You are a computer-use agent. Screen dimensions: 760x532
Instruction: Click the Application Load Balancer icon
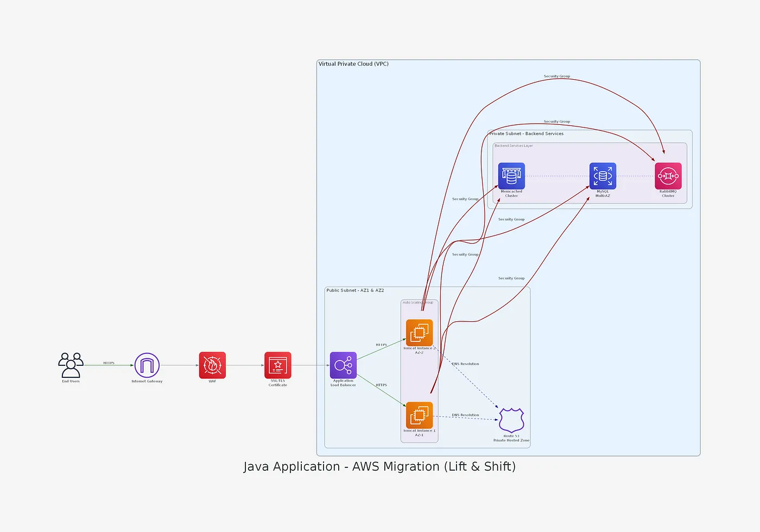click(x=343, y=365)
